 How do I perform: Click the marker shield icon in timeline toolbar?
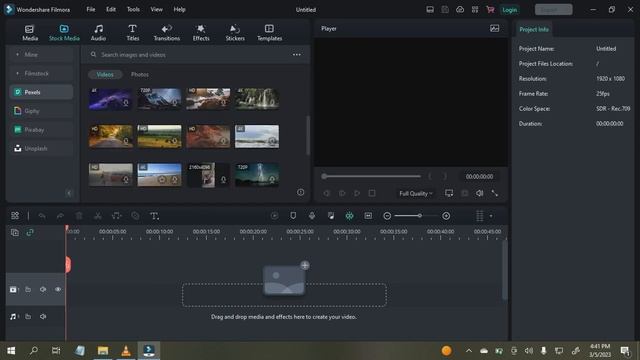pyautogui.click(x=293, y=216)
